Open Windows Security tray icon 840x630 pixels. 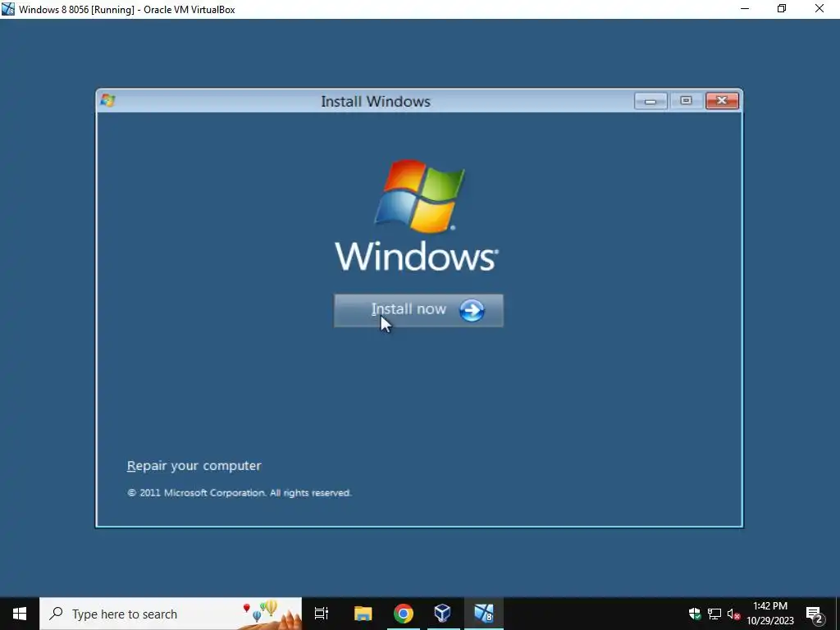point(695,614)
